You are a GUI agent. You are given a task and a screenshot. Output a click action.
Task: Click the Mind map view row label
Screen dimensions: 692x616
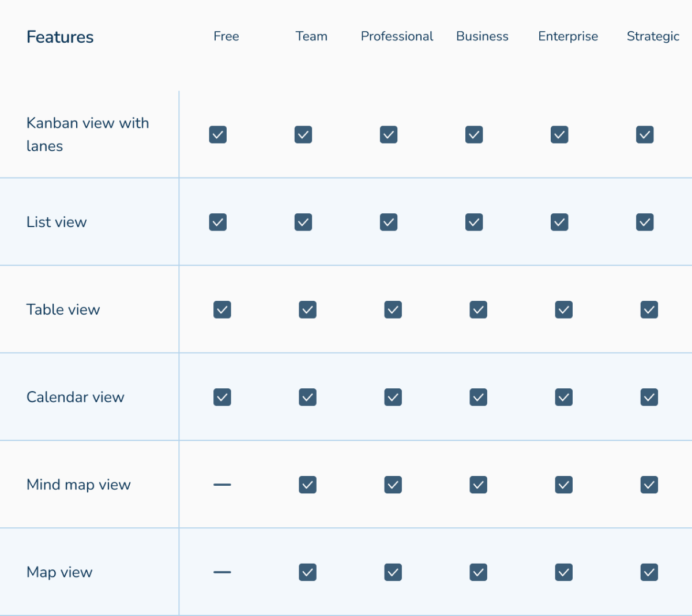[78, 485]
